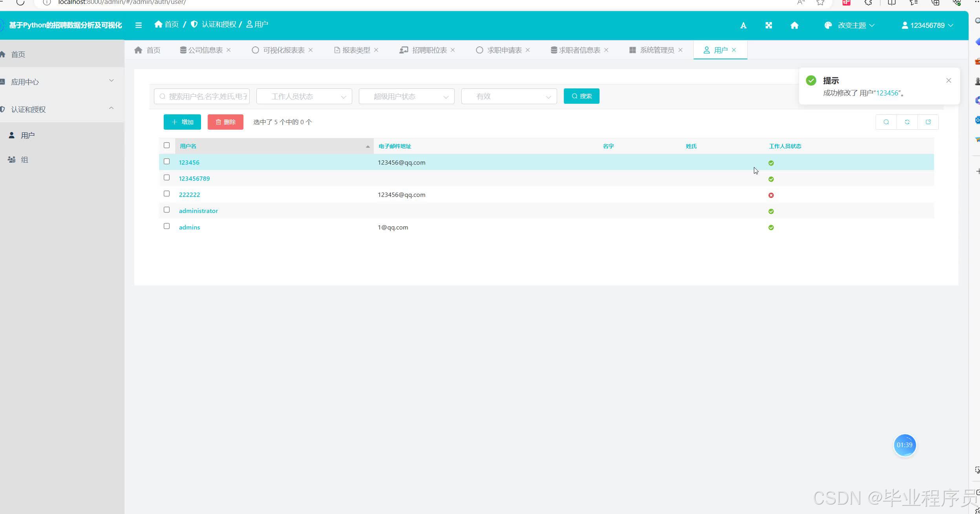This screenshot has height=514, width=980.
Task: Click the browser favorites star icon
Action: 820,2
